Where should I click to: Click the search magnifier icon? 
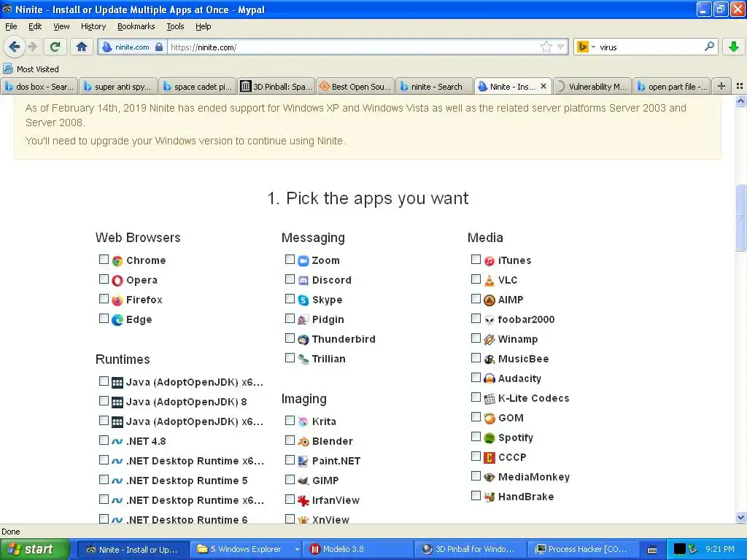pos(709,47)
